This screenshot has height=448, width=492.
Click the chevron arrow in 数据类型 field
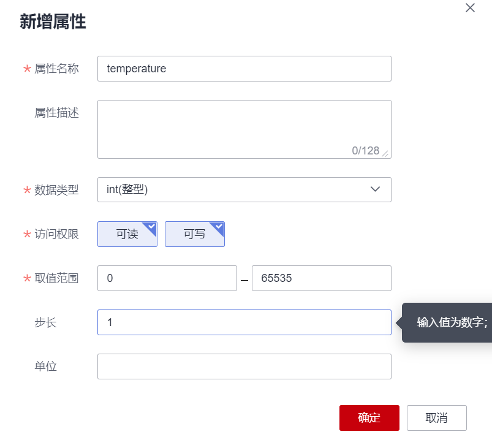point(376,189)
